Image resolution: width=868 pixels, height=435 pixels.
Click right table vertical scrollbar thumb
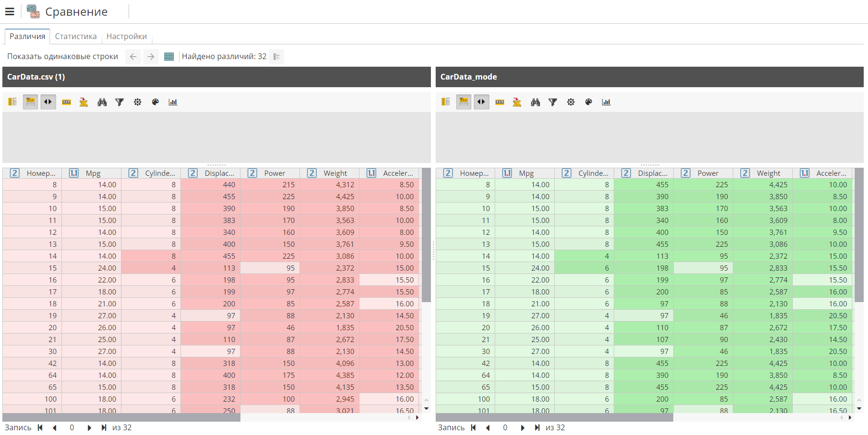click(x=859, y=235)
